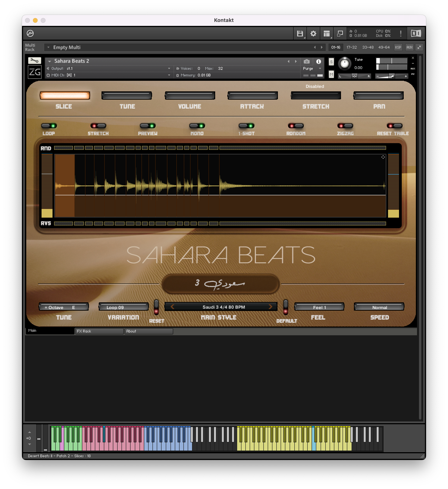Click the first RVS slice cell

(63, 223)
